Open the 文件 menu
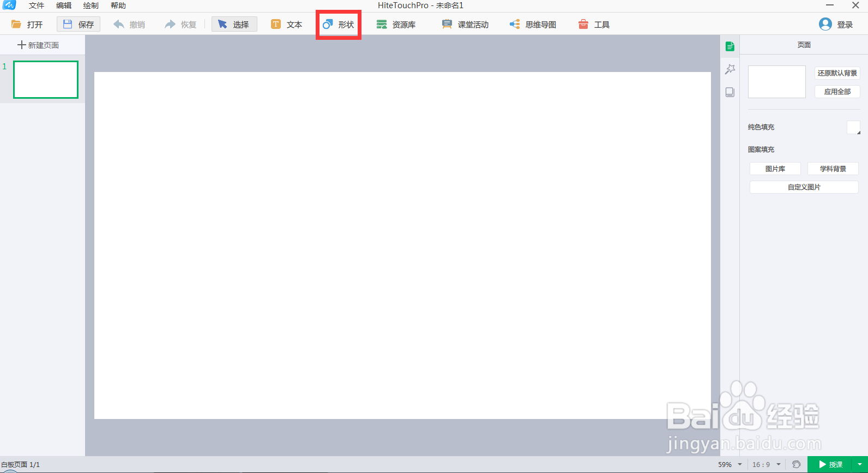This screenshot has height=473, width=868. (x=37, y=5)
